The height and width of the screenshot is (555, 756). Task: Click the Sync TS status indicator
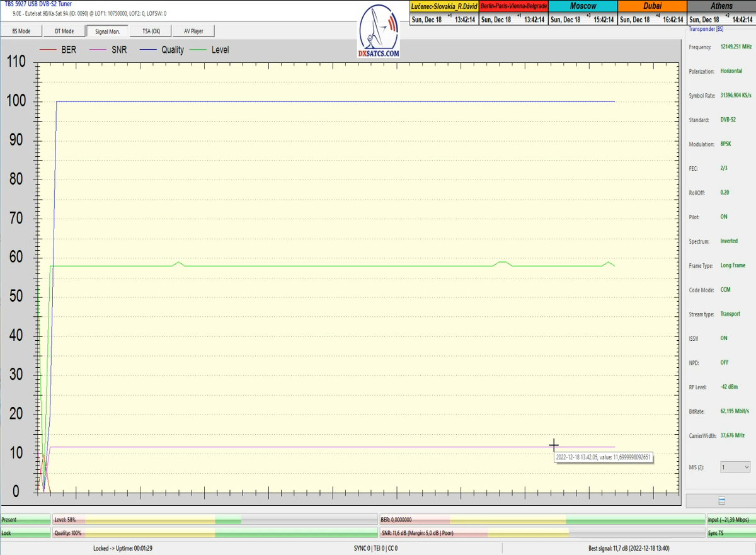pyautogui.click(x=730, y=533)
